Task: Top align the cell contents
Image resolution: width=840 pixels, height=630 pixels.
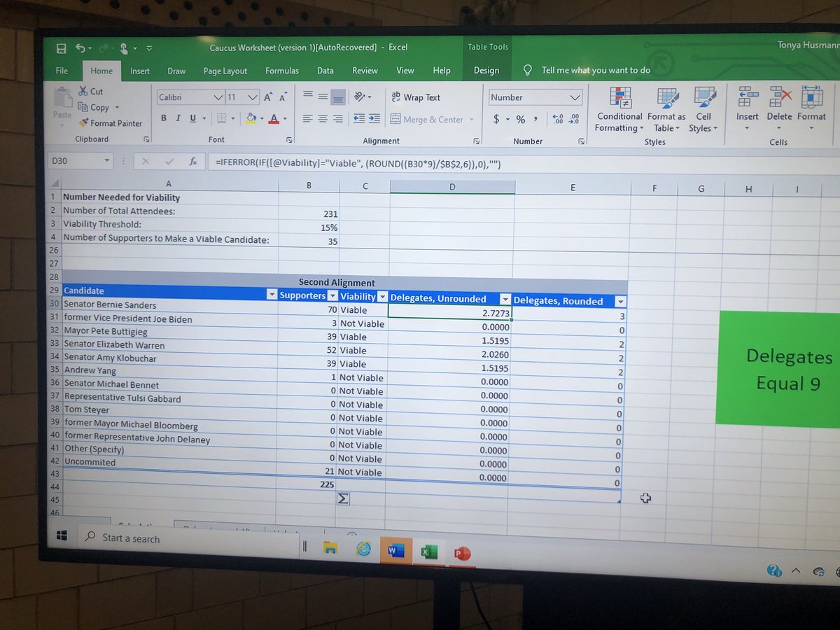Action: [x=308, y=97]
